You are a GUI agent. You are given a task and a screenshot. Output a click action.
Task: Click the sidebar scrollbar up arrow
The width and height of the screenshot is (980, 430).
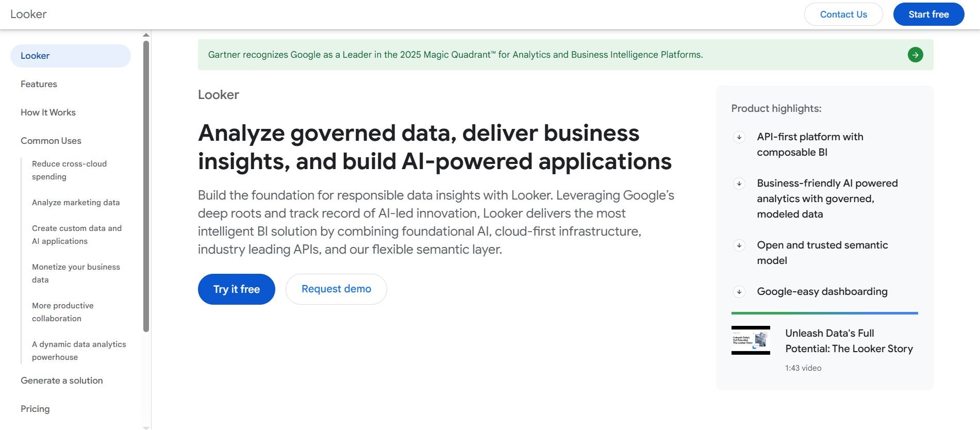tap(146, 35)
